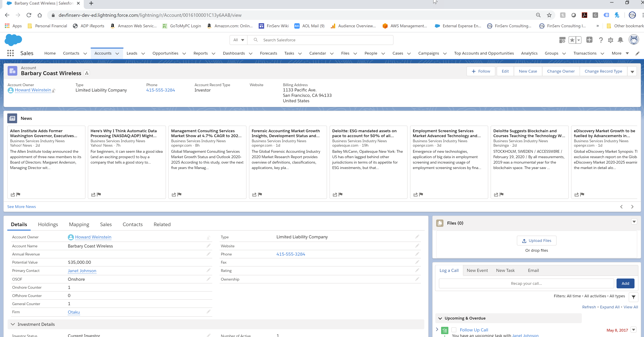Open the Accounts tab dropdown chevron

click(x=117, y=54)
